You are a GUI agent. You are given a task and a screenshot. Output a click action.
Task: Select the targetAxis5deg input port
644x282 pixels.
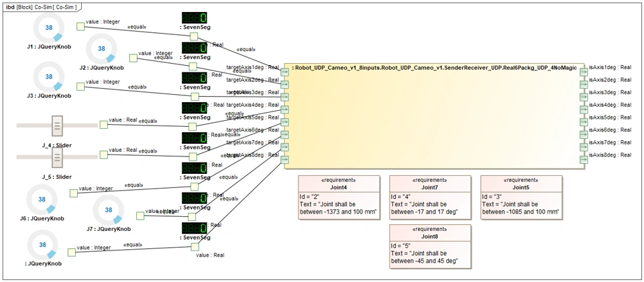tap(284, 122)
